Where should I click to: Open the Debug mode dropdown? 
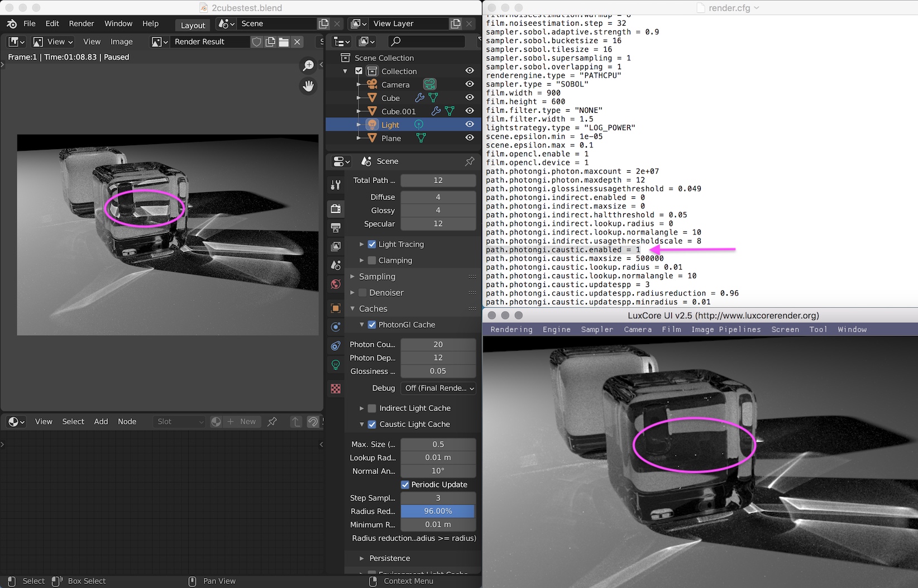coord(438,388)
